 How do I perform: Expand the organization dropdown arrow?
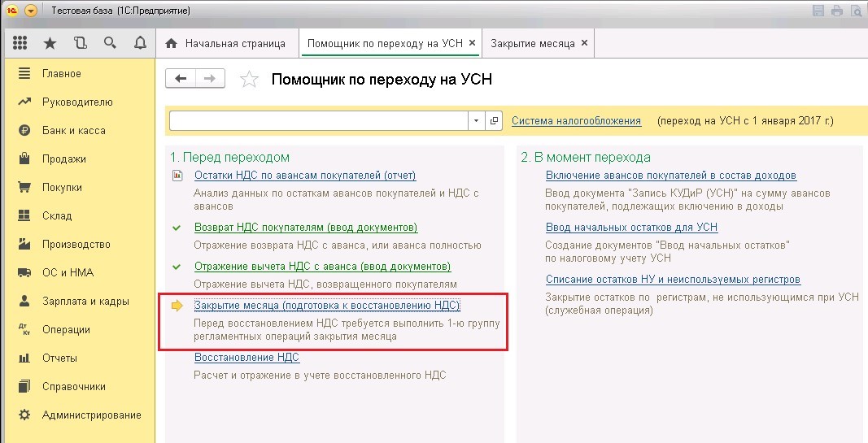click(x=476, y=120)
